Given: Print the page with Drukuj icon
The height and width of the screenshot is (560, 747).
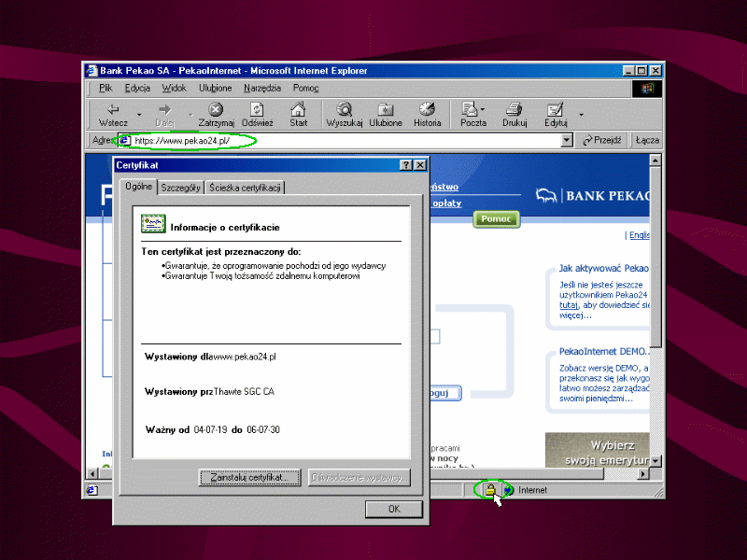Looking at the screenshot, I should click(514, 109).
